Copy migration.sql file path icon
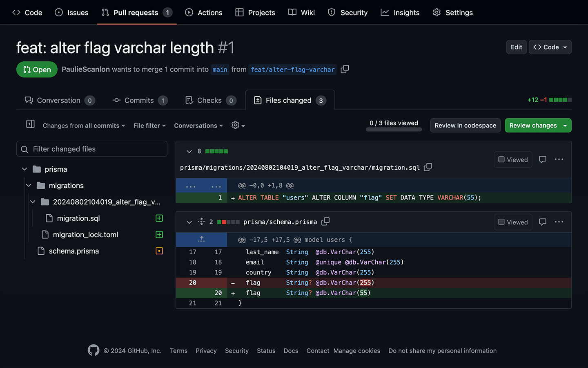588x368 pixels. (x=428, y=167)
